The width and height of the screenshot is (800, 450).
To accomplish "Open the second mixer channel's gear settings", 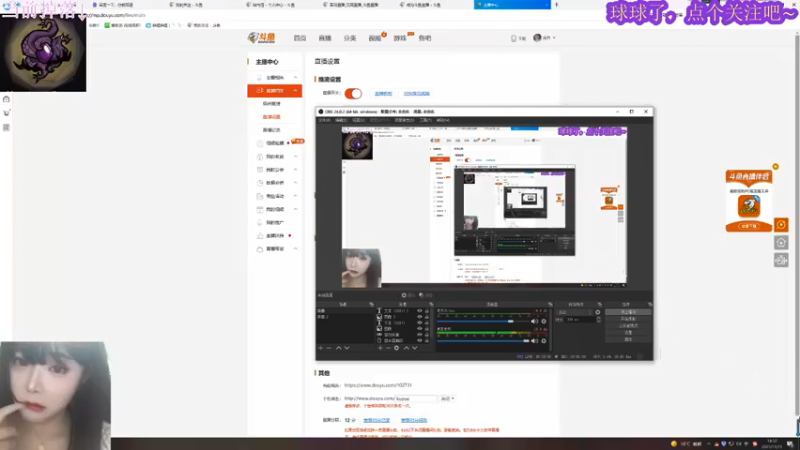I will pyautogui.click(x=544, y=341).
